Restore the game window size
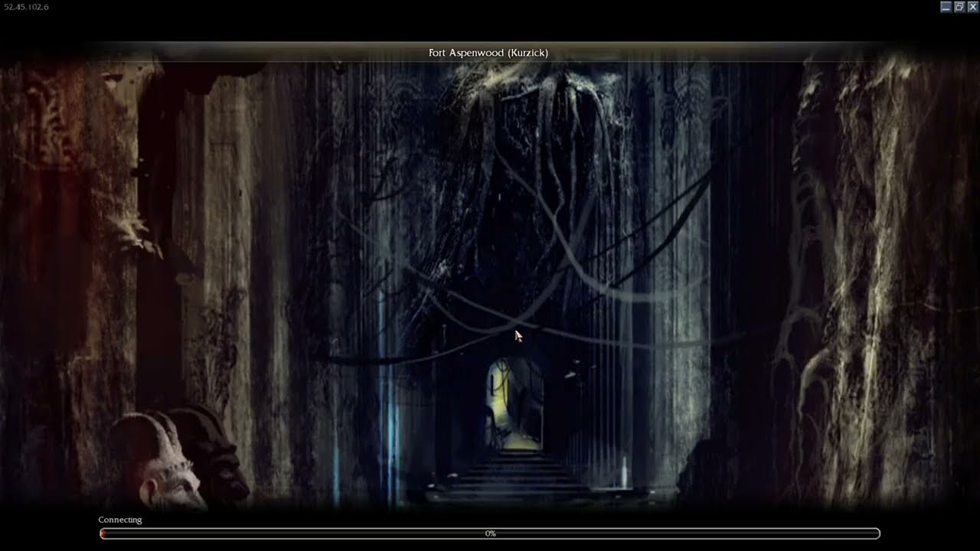The height and width of the screenshot is (551, 980). (x=959, y=7)
